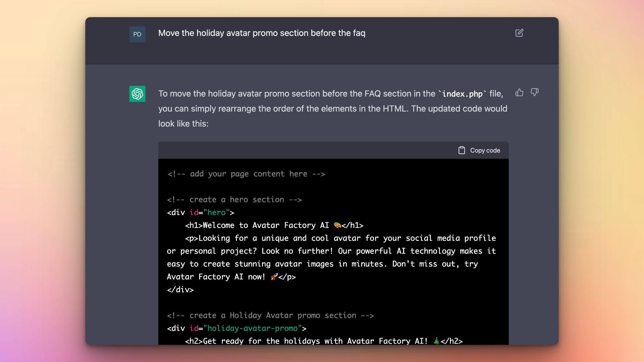The image size is (644, 362).
Task: Click the rocket emoji in the paragraph
Action: 274,277
